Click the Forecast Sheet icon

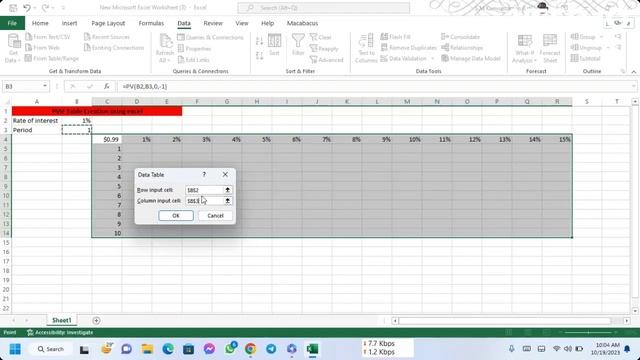(x=550, y=49)
